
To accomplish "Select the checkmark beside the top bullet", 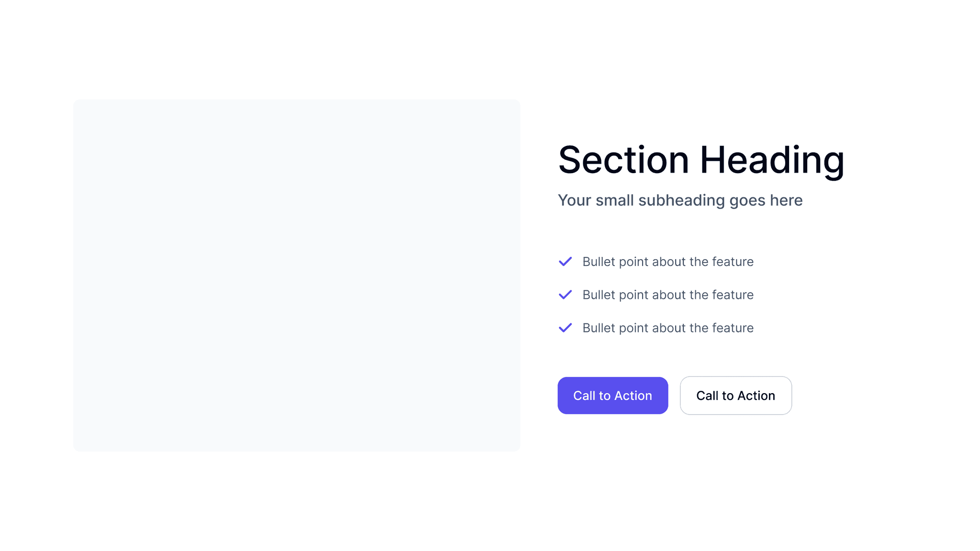I will [565, 262].
